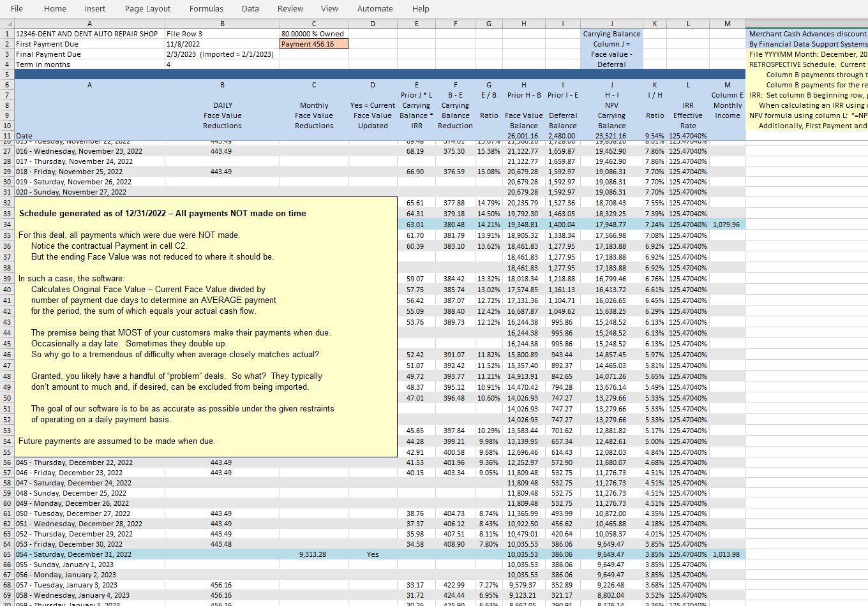
Task: Click '057 - Tuesday, January 3, 2023' cell
Action: tap(89, 585)
